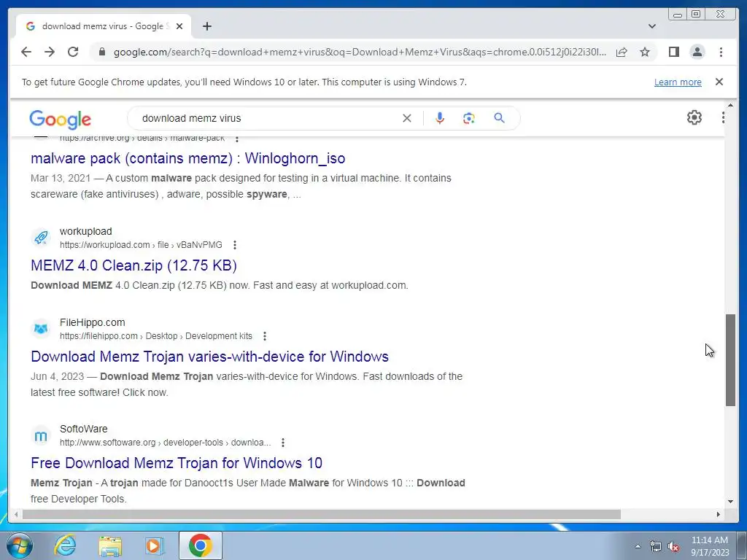This screenshot has width=747, height=560.
Task: Click the horizontal scrollbar right arrow
Action: tap(719, 514)
